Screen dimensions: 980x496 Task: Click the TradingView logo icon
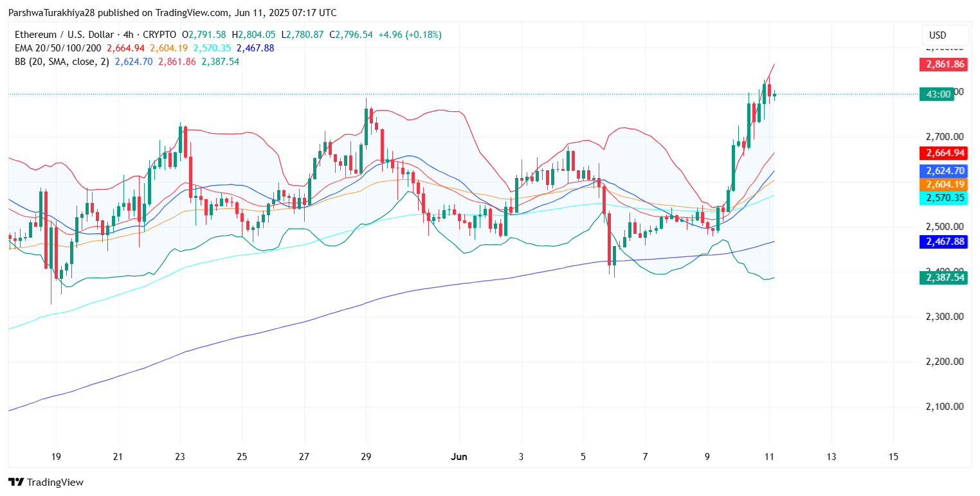[15, 482]
